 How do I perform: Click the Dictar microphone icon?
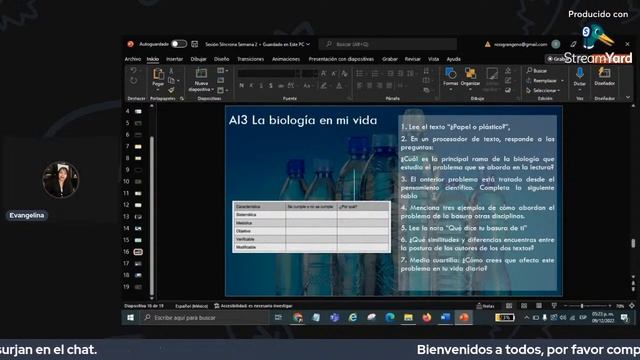click(x=580, y=73)
